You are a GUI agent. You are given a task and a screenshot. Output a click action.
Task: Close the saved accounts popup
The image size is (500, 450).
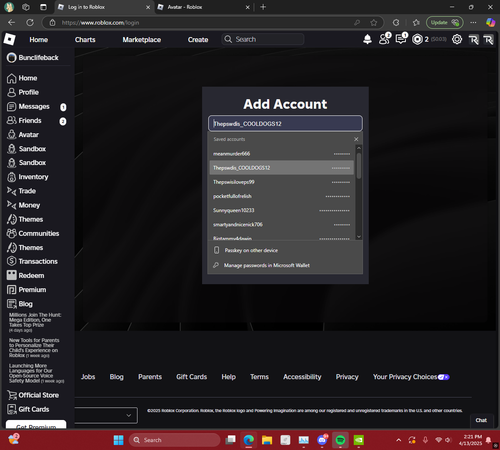[x=356, y=139]
